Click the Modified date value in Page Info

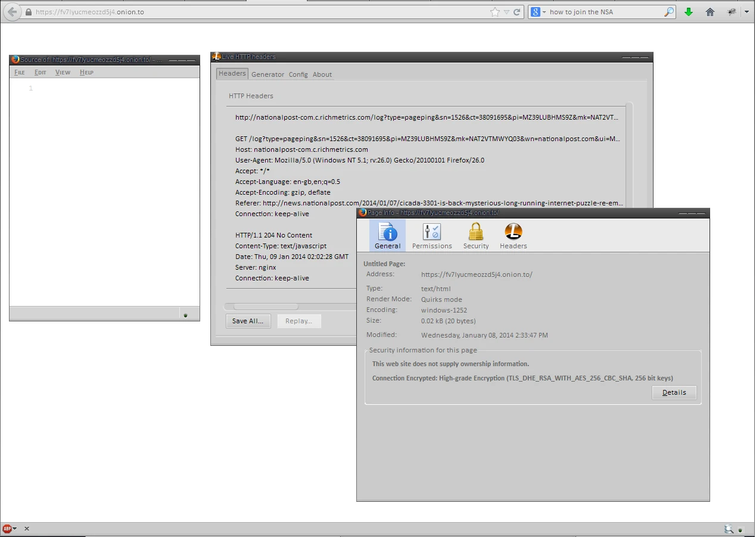[x=484, y=335]
